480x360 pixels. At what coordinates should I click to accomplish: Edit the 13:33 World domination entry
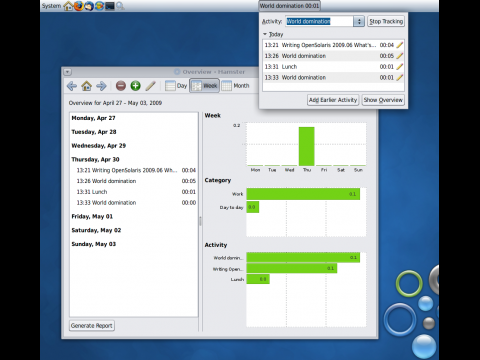399,78
